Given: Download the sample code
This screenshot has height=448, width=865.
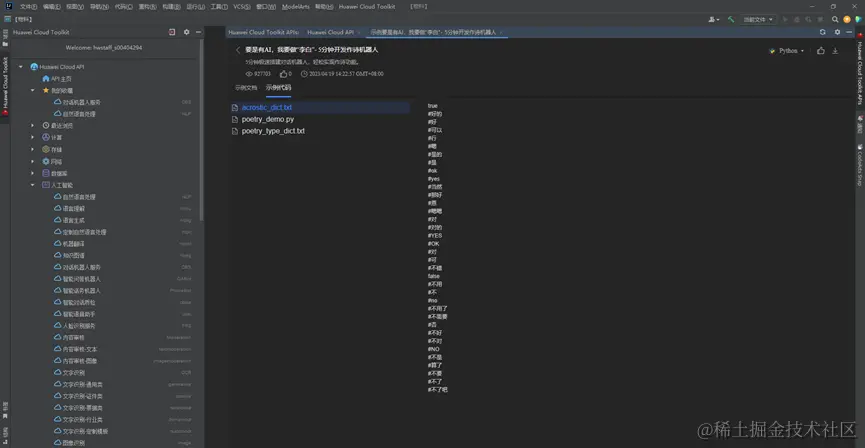Looking at the screenshot, I should 835,51.
